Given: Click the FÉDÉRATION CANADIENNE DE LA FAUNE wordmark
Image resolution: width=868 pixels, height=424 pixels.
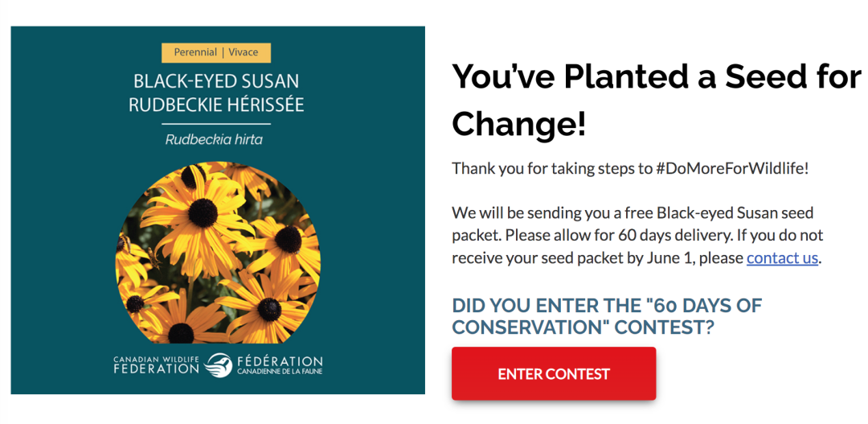Looking at the screenshot, I should 280,365.
